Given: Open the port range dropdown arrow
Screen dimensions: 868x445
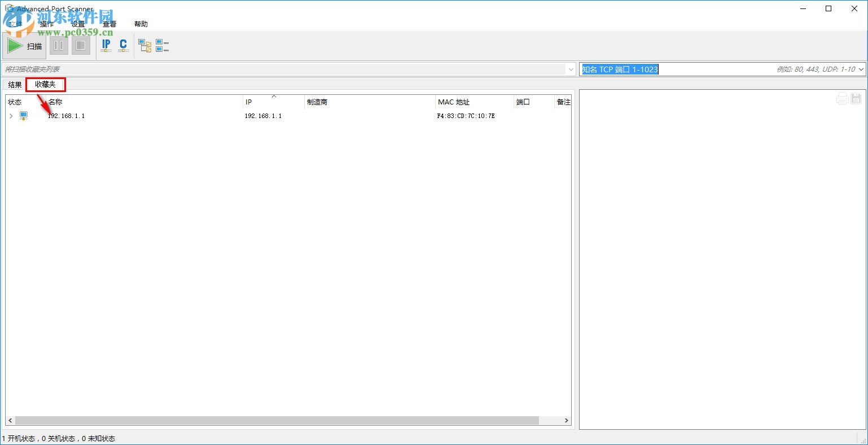Looking at the screenshot, I should [861, 69].
